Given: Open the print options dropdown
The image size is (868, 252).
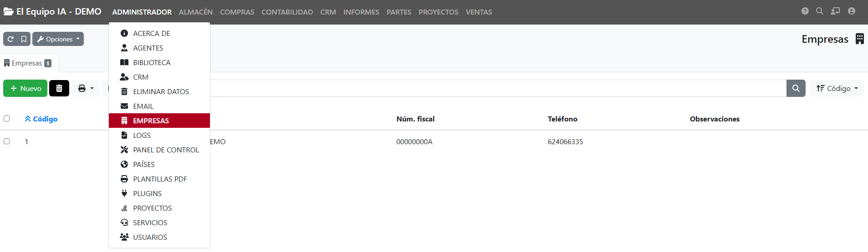Looking at the screenshot, I should coord(86,88).
